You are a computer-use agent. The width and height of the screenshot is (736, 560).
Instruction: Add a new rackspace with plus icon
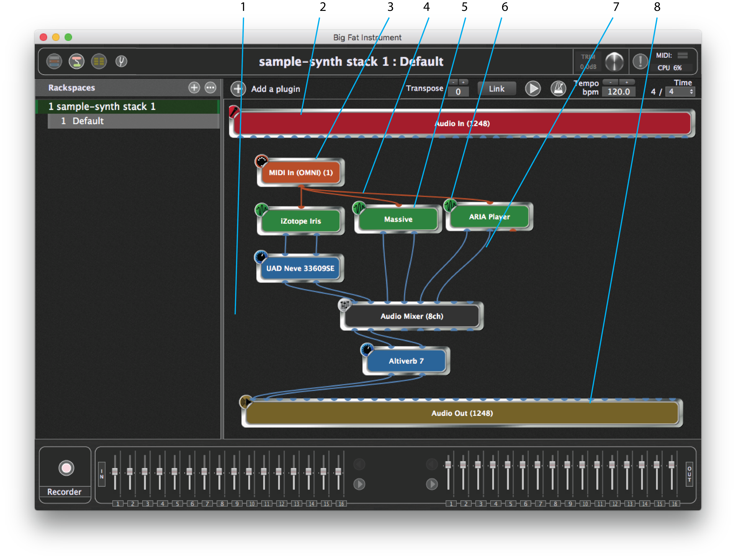[x=194, y=88]
